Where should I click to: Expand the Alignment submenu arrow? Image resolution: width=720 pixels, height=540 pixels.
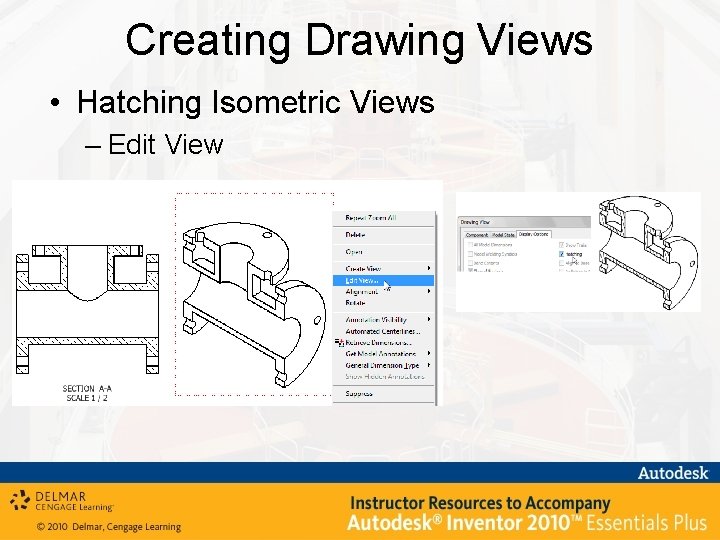coord(429,291)
